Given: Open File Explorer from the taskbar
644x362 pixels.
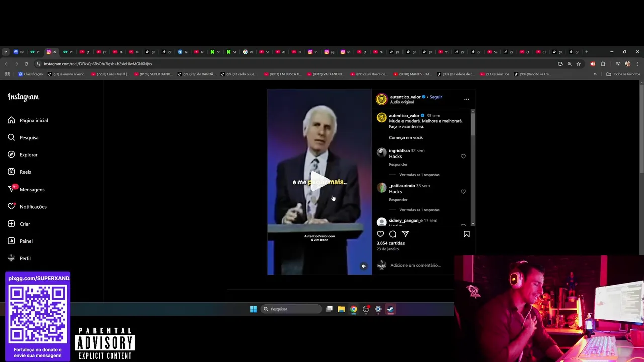Looking at the screenshot, I should point(341,309).
